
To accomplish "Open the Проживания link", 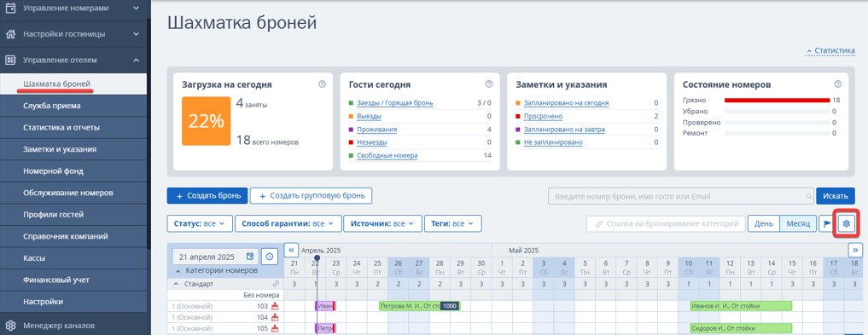I will click(377, 130).
